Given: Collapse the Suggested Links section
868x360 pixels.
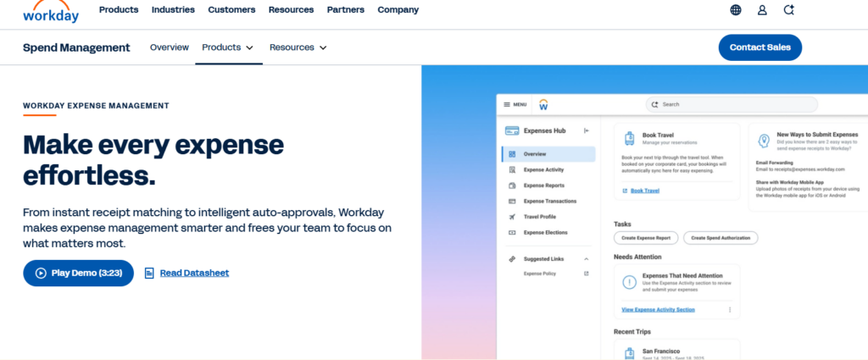Looking at the screenshot, I should click(x=587, y=259).
